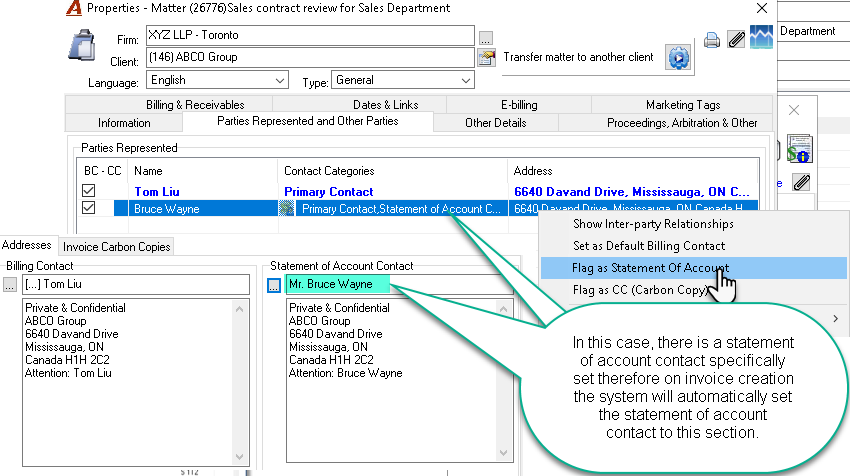Open the blue chart icon at top right
This screenshot has width=850, height=476.
click(x=762, y=37)
